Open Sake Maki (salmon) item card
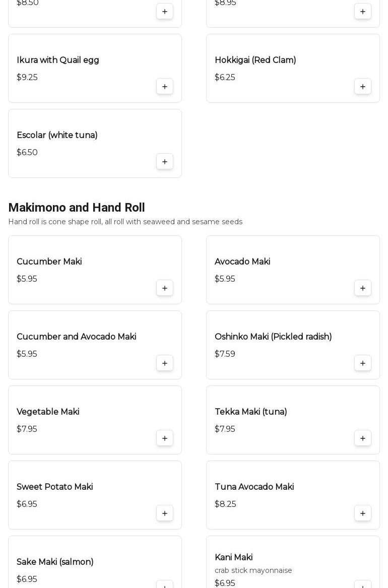Image resolution: width=388 pixels, height=588 pixels. pos(95,562)
